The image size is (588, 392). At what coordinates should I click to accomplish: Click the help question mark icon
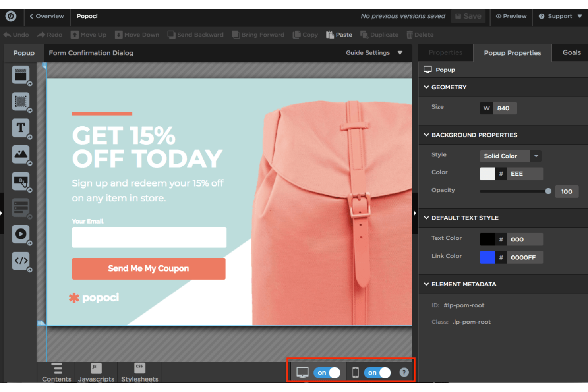pos(404,372)
